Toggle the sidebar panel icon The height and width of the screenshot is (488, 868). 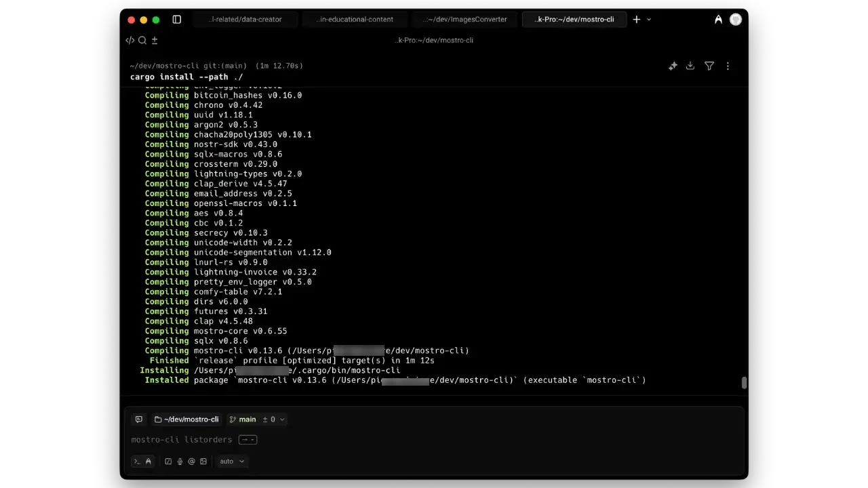(177, 20)
